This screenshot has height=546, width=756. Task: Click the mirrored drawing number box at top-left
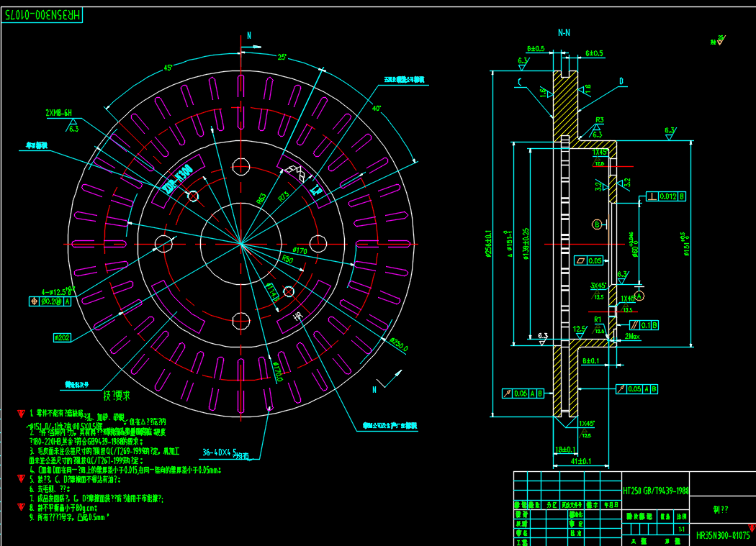42,14
